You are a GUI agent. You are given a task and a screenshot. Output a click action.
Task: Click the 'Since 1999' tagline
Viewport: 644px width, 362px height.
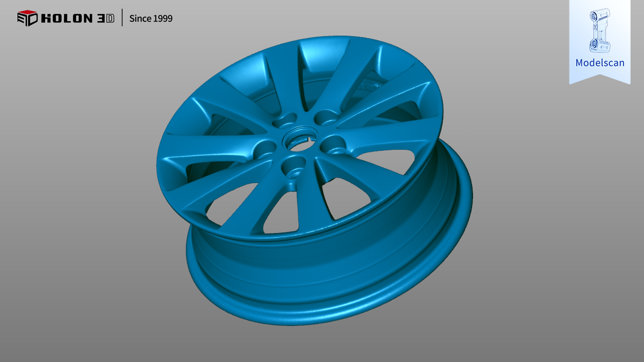[x=151, y=18]
